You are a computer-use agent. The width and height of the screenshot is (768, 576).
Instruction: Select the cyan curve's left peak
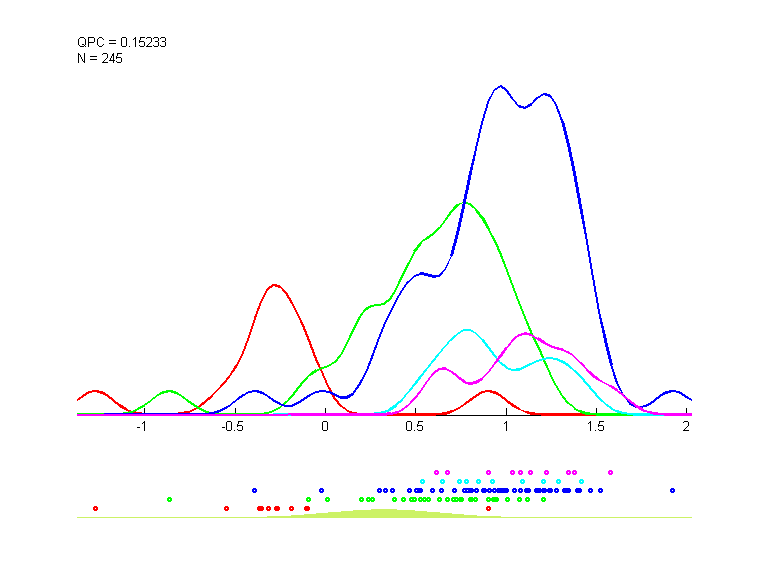point(466,330)
